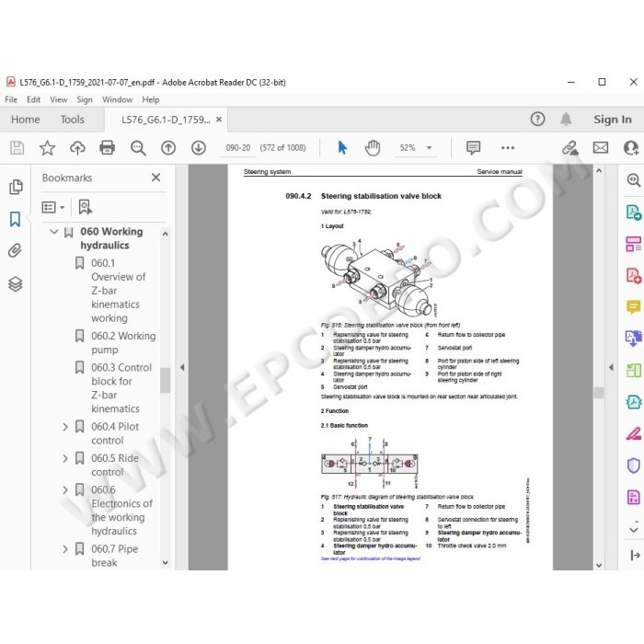Bookmark file with star icon
Image resolution: width=644 pixels, height=644 pixels.
[47, 148]
